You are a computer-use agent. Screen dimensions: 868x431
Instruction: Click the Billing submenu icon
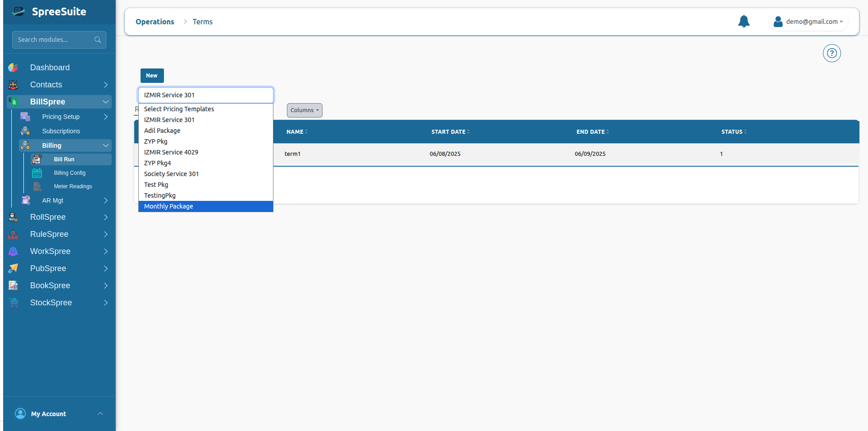coord(25,145)
